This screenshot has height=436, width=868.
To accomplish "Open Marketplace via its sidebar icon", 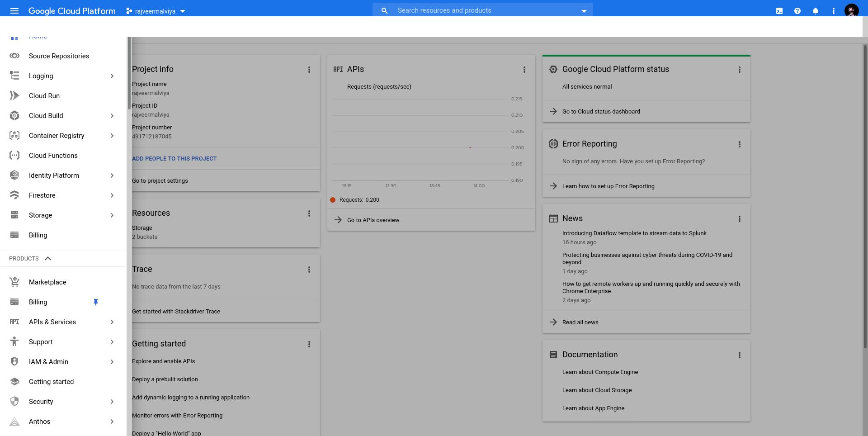I will (x=14, y=282).
